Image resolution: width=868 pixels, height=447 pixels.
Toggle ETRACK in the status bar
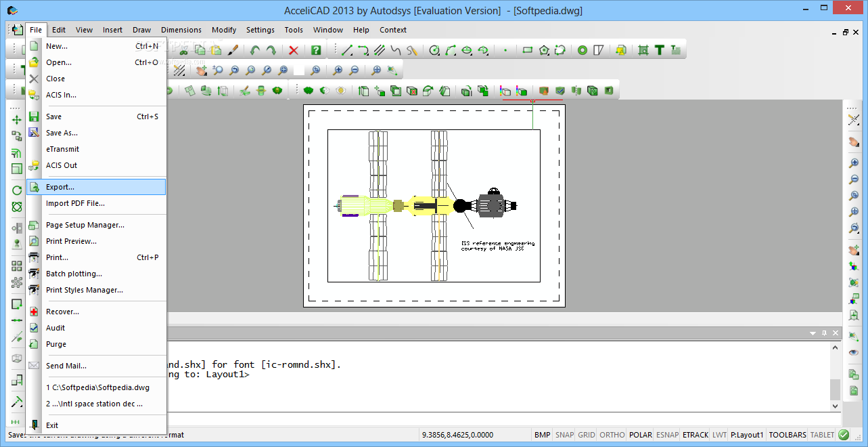695,435
